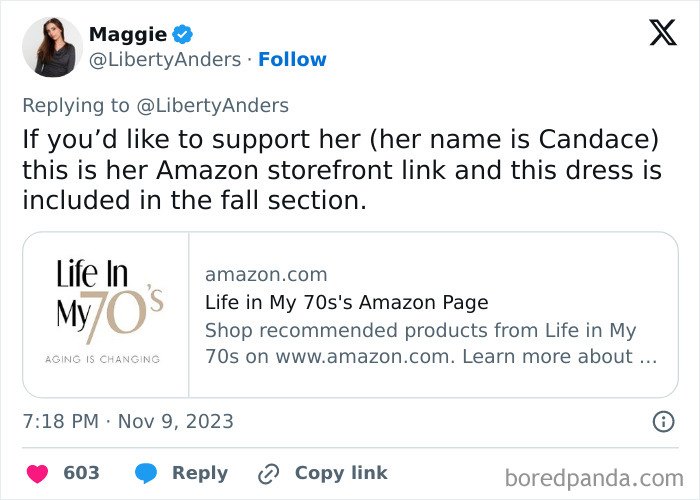Viewport: 700px width, 500px height.
Task: Click the Maggie display name
Action: click(128, 34)
